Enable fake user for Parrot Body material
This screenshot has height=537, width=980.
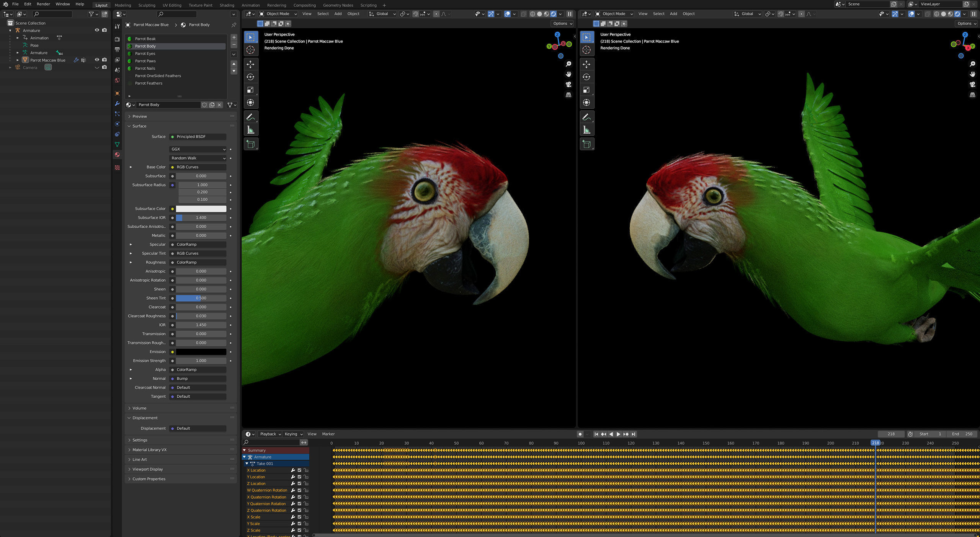coord(204,104)
